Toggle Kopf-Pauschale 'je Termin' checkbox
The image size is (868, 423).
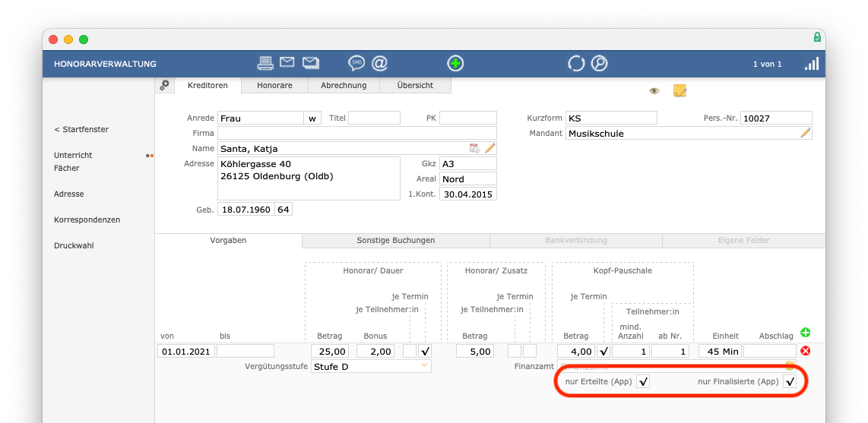click(603, 351)
